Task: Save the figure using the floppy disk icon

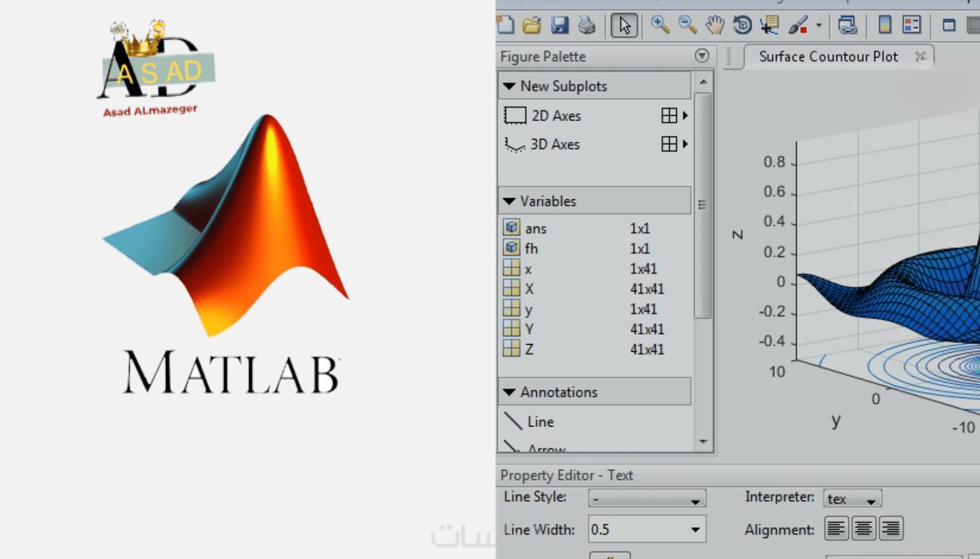Action: click(x=560, y=25)
